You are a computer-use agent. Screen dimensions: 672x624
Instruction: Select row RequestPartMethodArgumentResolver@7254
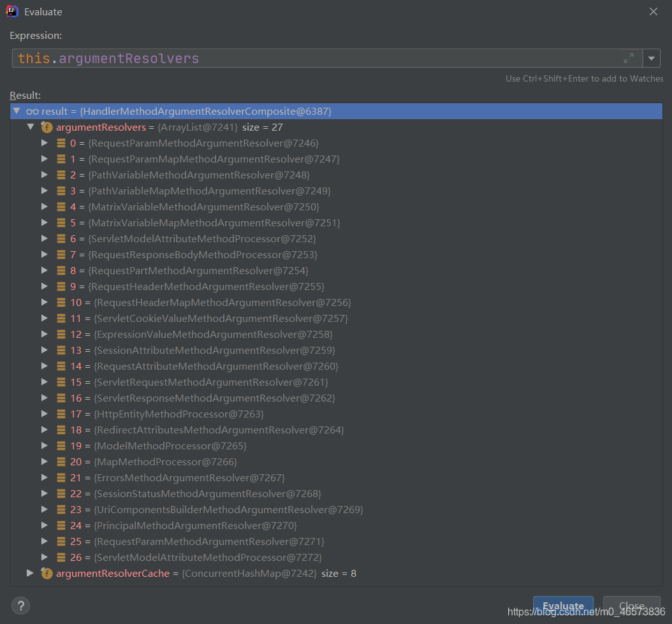(x=336, y=270)
